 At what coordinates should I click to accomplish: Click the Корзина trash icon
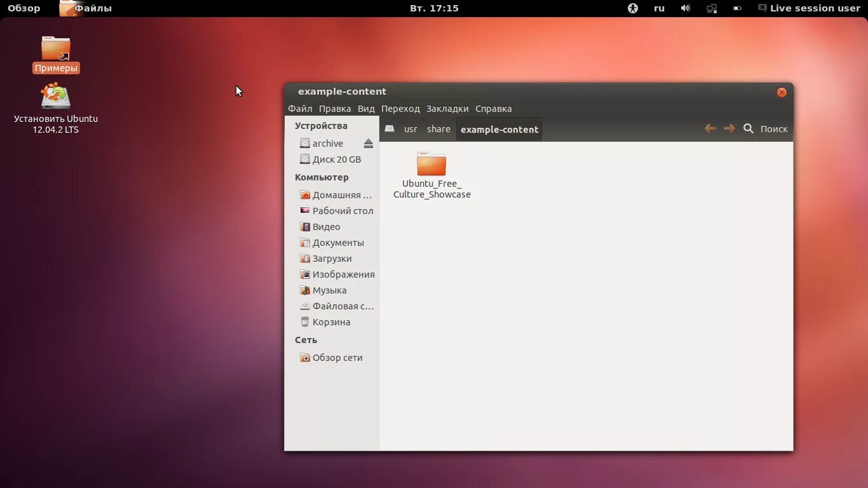coord(305,322)
